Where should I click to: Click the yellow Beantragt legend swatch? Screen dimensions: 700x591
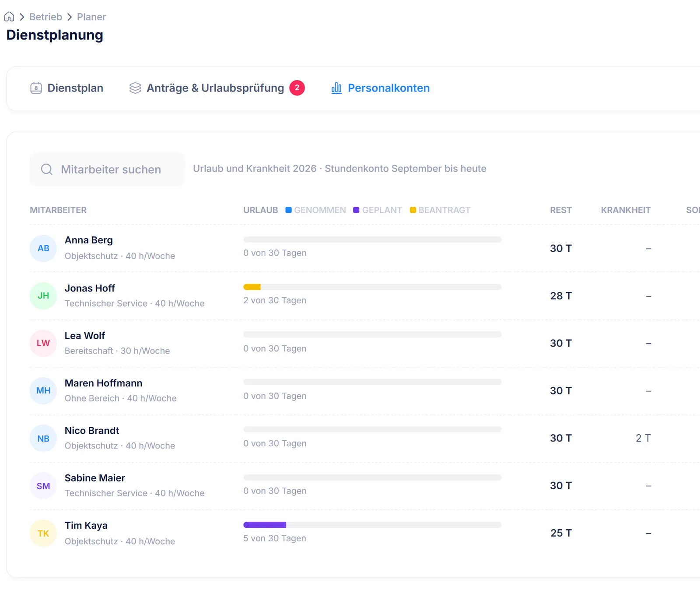(x=413, y=210)
